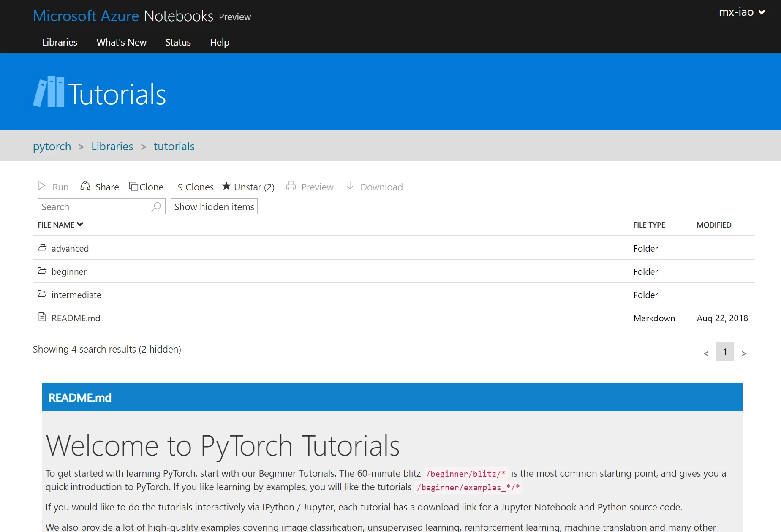Image resolution: width=781 pixels, height=532 pixels.
Task: Click the Unstar (2) button text
Action: 254,187
